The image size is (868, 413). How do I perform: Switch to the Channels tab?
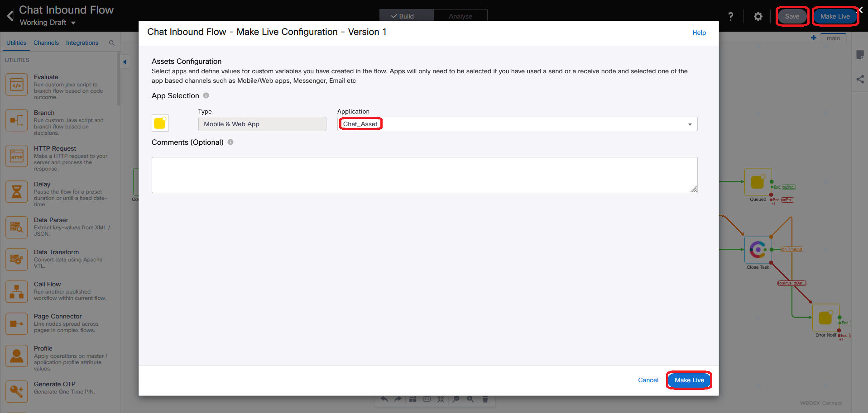coord(46,43)
